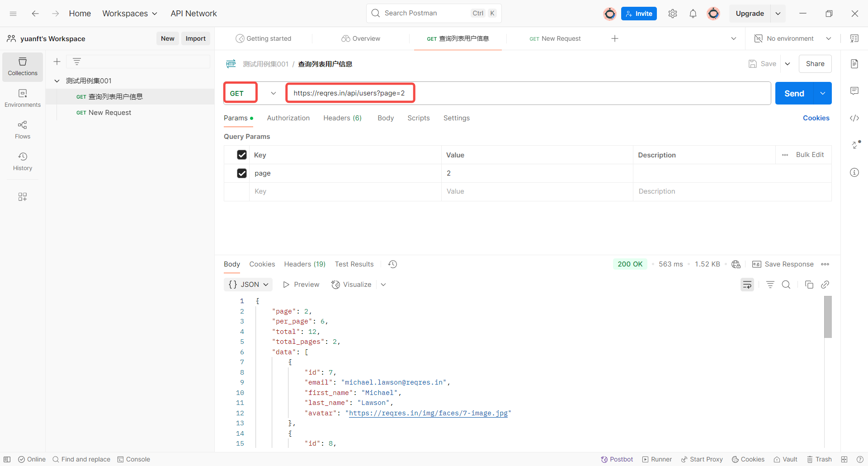Click Bulk Edit

[x=810, y=155]
